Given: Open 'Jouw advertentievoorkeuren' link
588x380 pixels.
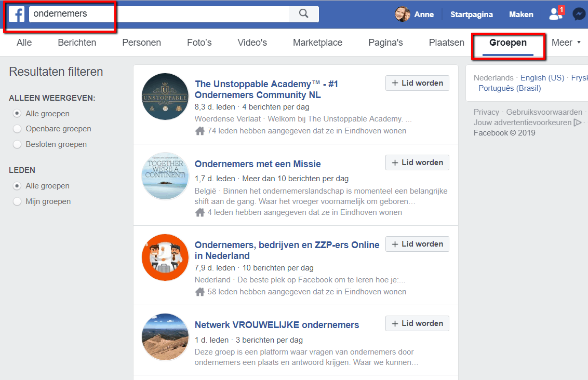Looking at the screenshot, I should [523, 123].
